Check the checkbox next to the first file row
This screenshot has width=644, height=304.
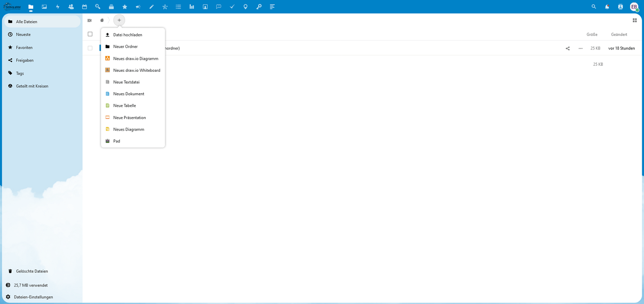[90, 48]
